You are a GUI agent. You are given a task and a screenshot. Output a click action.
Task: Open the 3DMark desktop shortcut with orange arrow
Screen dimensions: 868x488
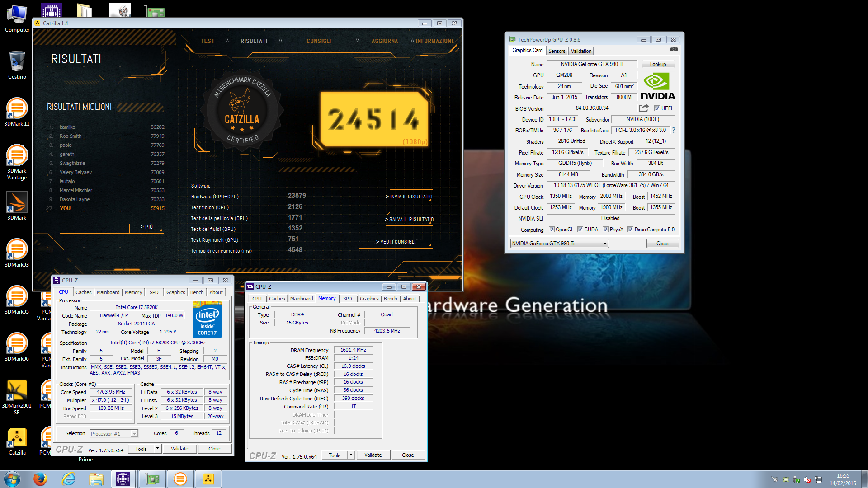pos(17,206)
